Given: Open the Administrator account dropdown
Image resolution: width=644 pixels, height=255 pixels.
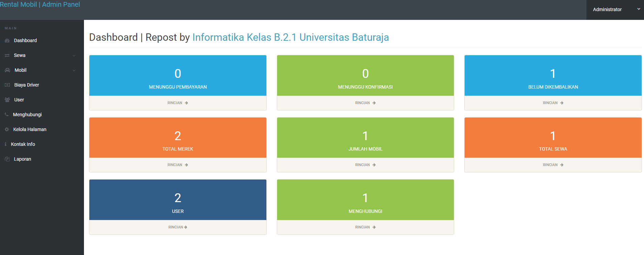Looking at the screenshot, I should [x=615, y=10].
